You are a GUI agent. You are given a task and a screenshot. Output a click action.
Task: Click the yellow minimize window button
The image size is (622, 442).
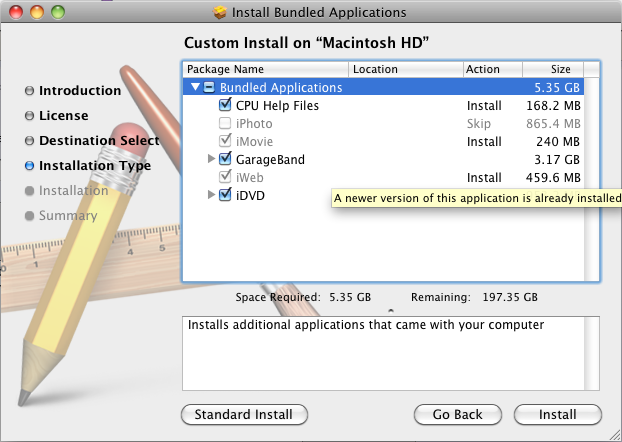pyautogui.click(x=37, y=12)
